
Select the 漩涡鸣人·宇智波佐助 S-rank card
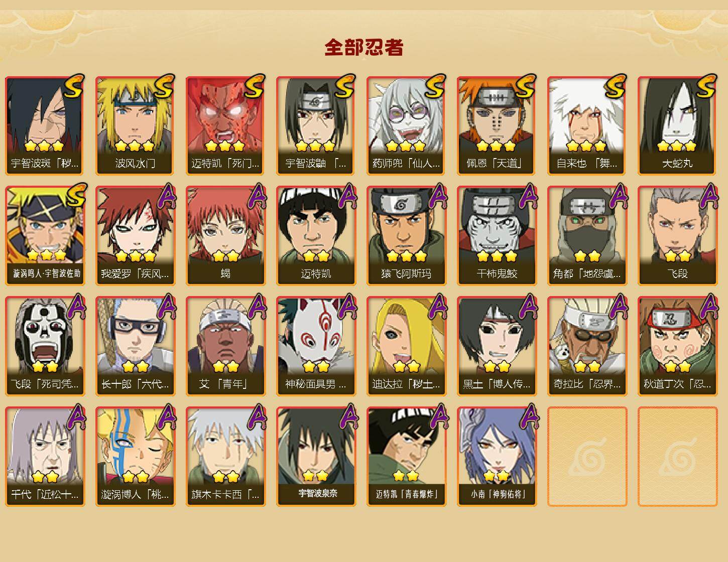click(x=45, y=236)
